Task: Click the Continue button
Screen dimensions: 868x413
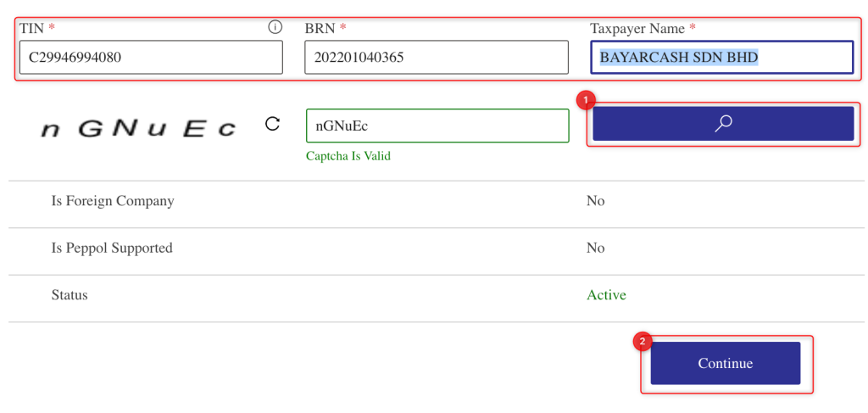Action: point(726,363)
